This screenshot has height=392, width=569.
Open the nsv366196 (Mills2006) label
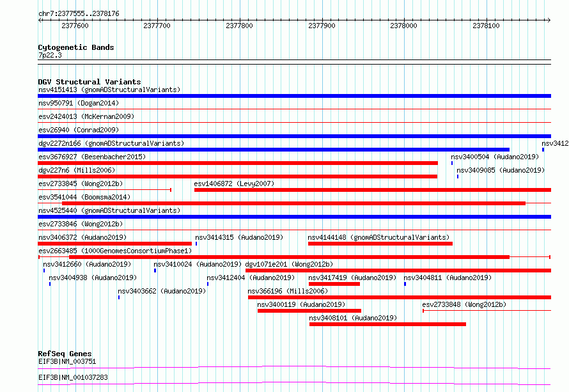(x=288, y=291)
